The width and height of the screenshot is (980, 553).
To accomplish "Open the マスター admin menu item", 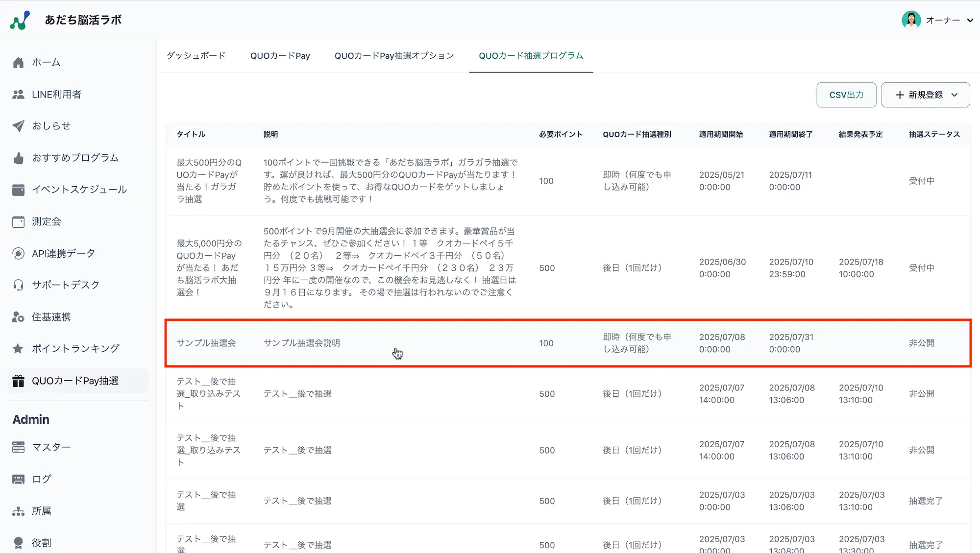I will [51, 447].
